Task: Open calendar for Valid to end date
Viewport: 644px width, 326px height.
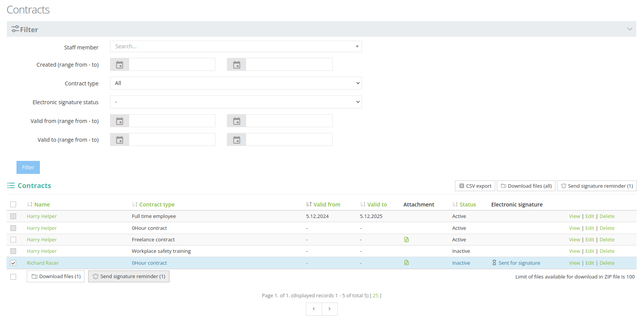Action: pyautogui.click(x=237, y=140)
